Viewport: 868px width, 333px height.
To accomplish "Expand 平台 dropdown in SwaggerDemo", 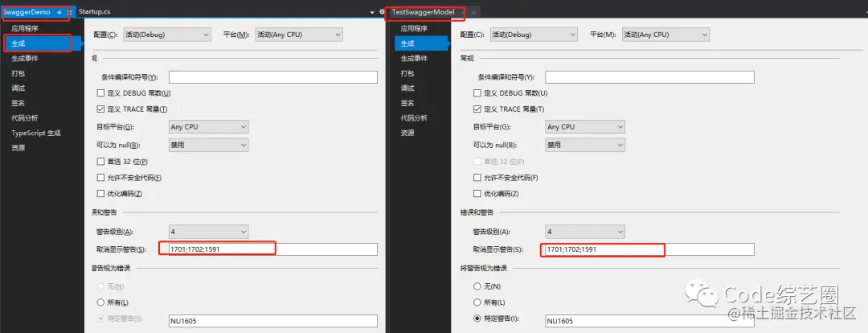I will pos(298,35).
